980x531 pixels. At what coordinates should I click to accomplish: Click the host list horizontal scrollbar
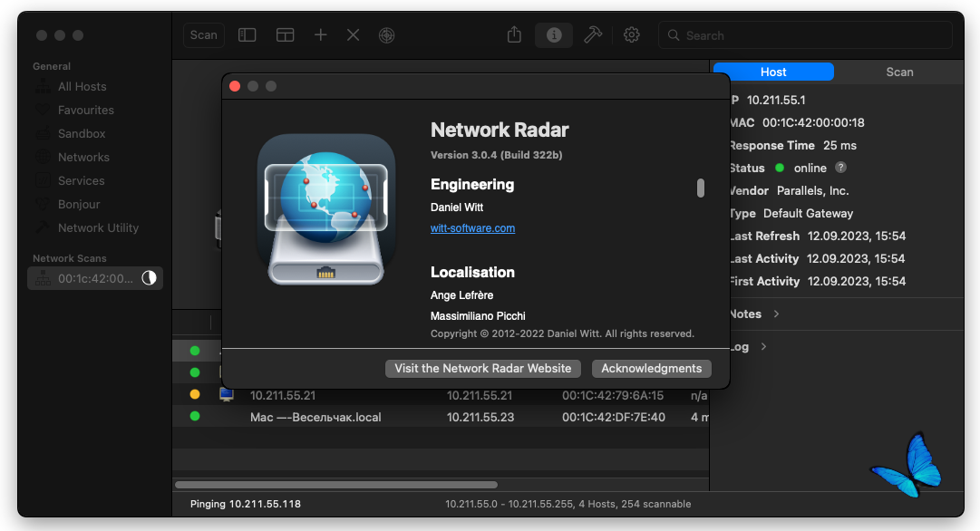(x=336, y=485)
